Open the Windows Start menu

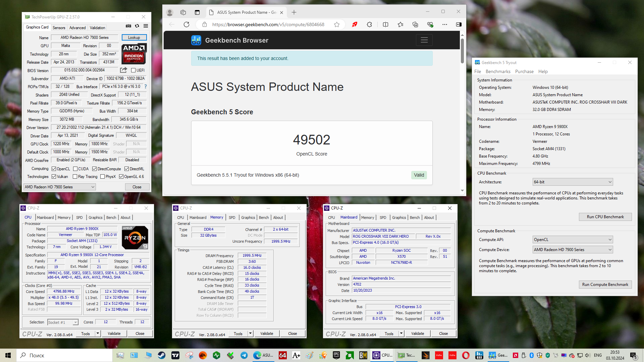(x=8, y=355)
